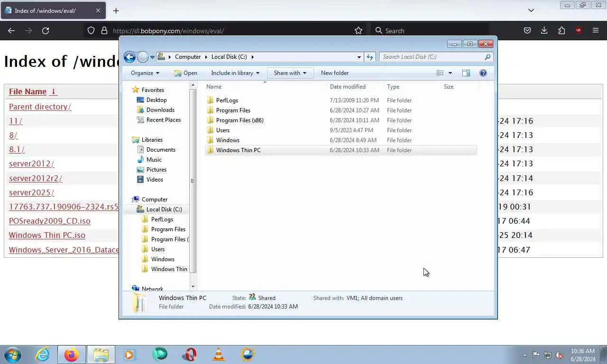Open Desktop in navigation pane

tap(156, 100)
